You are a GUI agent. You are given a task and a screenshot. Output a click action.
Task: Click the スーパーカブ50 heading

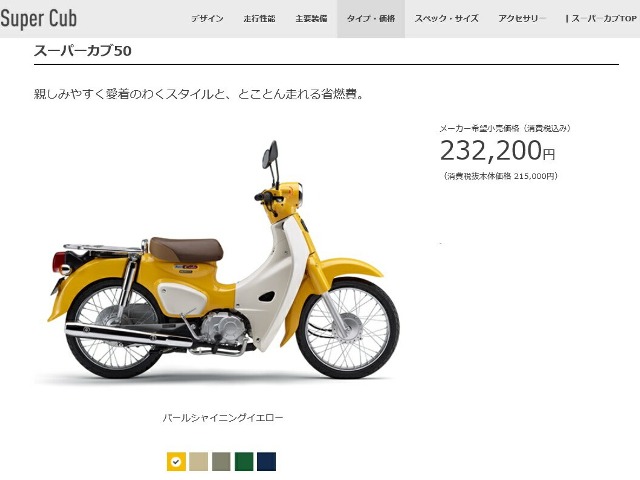[x=82, y=51]
